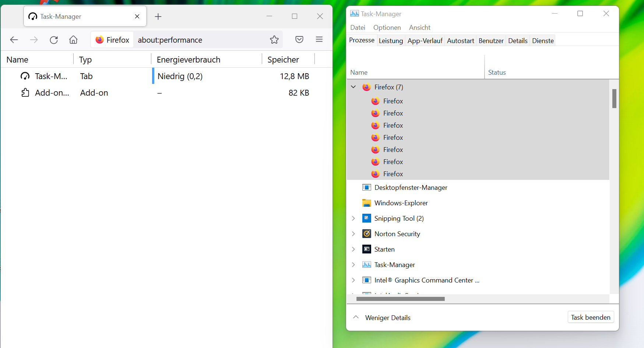Click the 82 KB memory value
Viewport: 644px width, 348px height.
pos(299,93)
